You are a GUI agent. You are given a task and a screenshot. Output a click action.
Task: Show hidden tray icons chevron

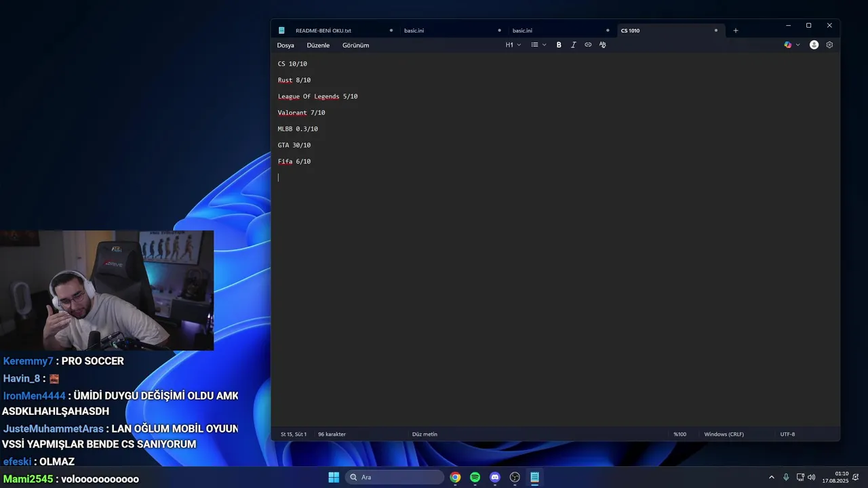tap(771, 477)
